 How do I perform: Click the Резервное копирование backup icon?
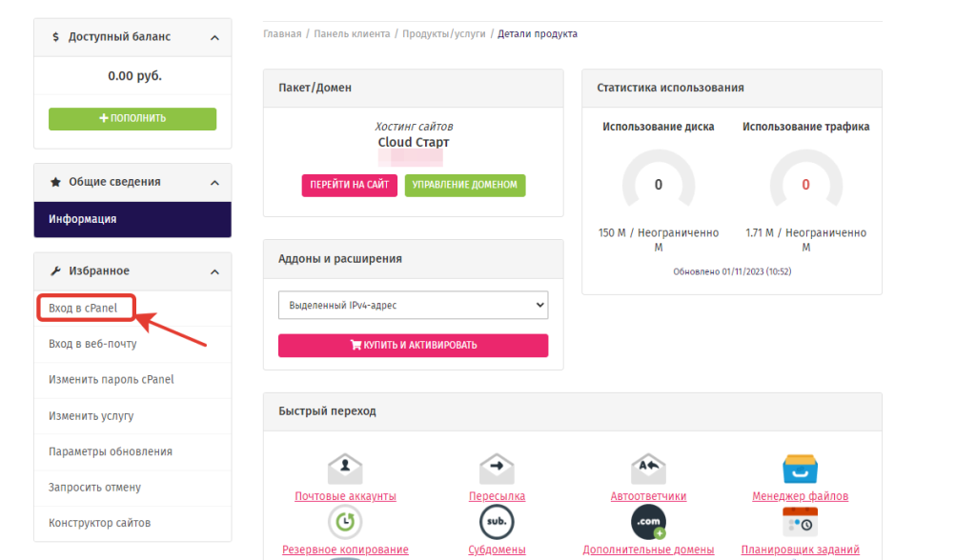345,522
